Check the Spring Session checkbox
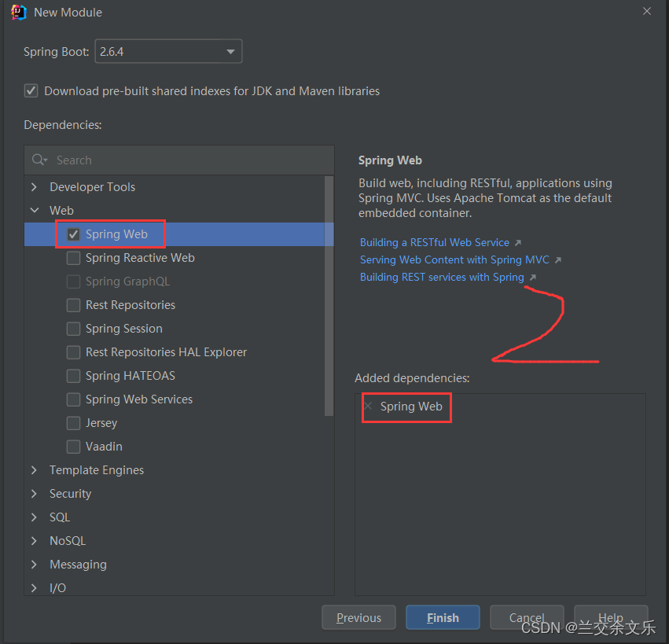Viewport: 669px width, 644px height. 73,329
